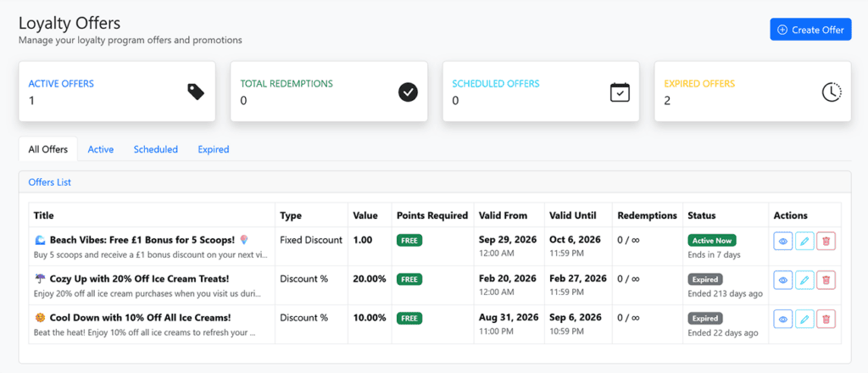View the Cozy Up 20% Off offer
This screenshot has width=868, height=373.
[782, 280]
